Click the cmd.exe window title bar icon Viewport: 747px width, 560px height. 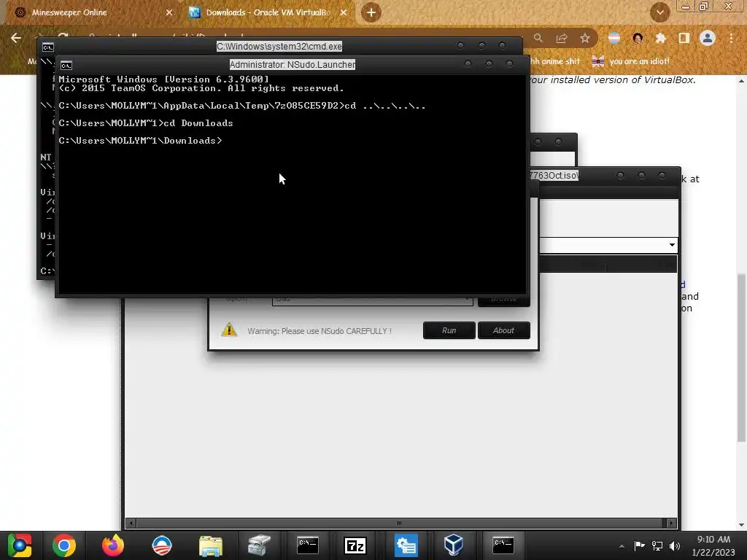click(48, 47)
